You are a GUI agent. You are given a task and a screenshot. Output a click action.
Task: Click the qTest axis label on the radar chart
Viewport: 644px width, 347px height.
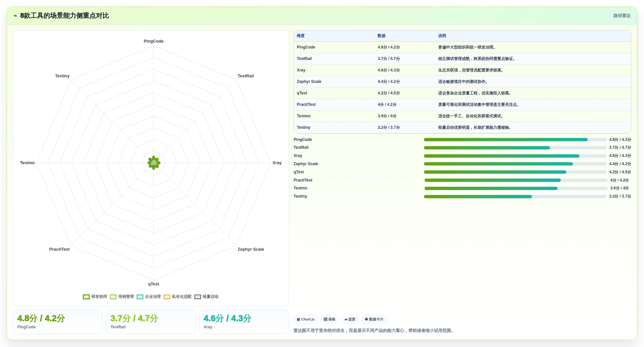point(154,284)
